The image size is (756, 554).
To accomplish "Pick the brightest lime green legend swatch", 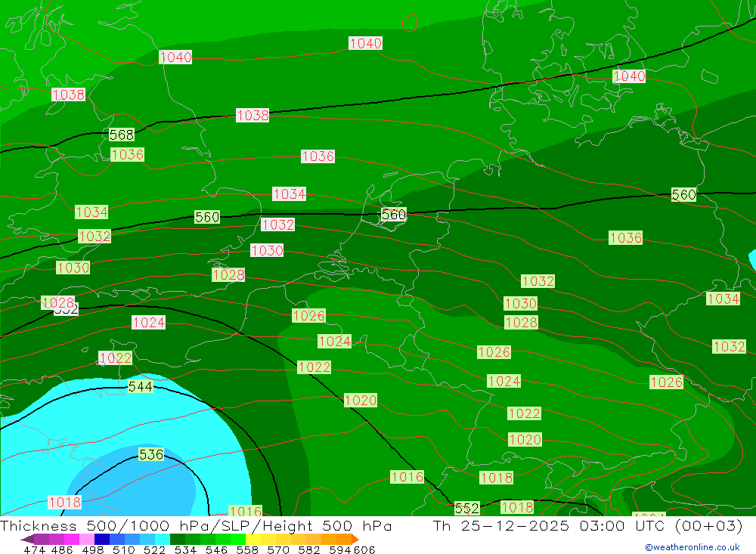I will pyautogui.click(x=237, y=539).
